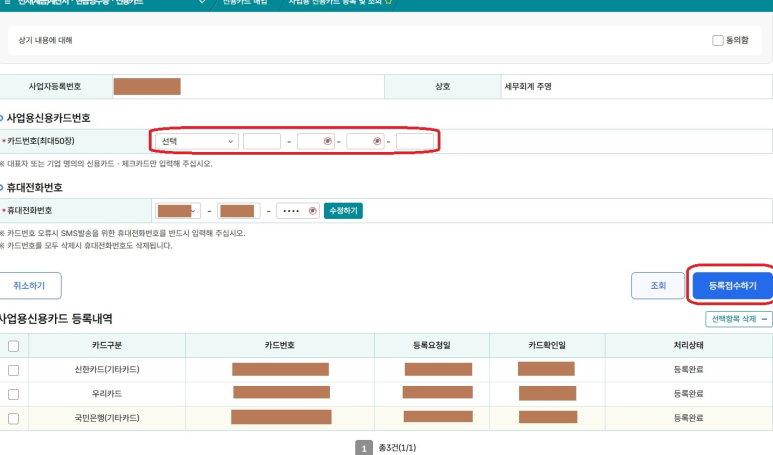This screenshot has height=455, width=773.
Task: Click the 카드번호 column header
Action: [280, 346]
